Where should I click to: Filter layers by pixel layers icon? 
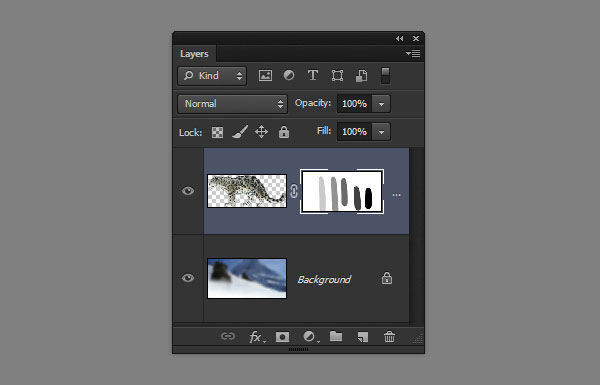click(x=265, y=75)
